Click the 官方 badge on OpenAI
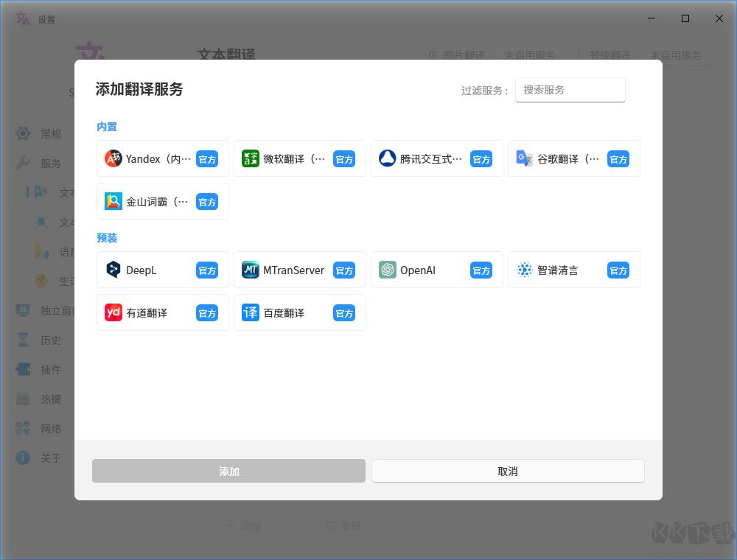The height and width of the screenshot is (560, 737). click(481, 270)
